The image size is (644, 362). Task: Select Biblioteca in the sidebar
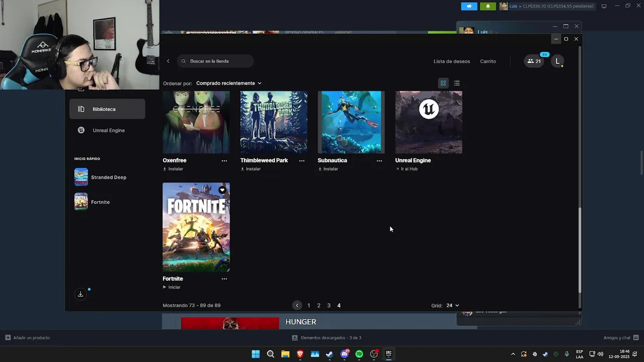[x=107, y=109]
